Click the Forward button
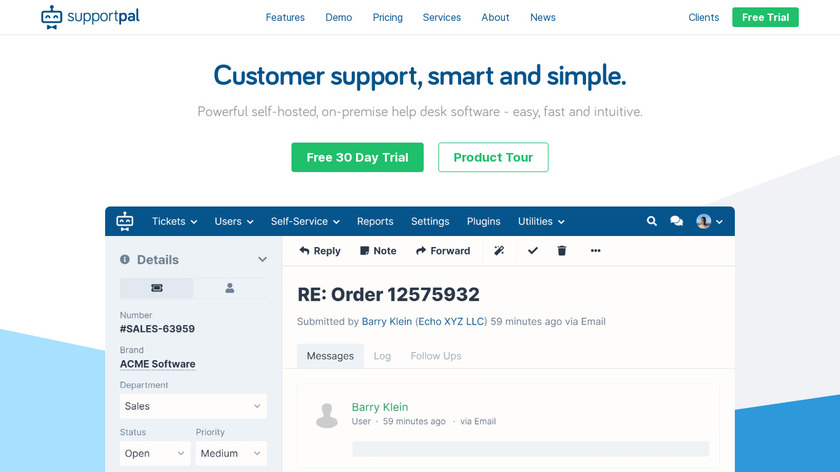The height and width of the screenshot is (472, 840). click(x=443, y=251)
